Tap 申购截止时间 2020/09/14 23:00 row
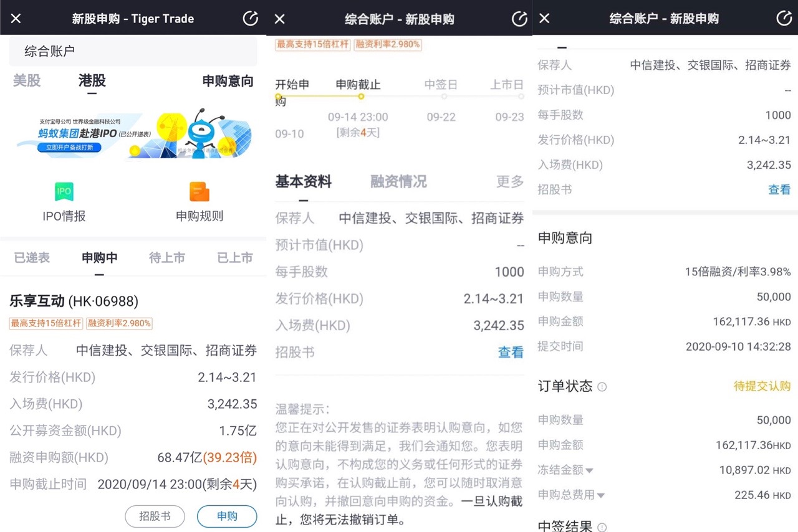Screen dimensions: 798x532 [x=133, y=484]
